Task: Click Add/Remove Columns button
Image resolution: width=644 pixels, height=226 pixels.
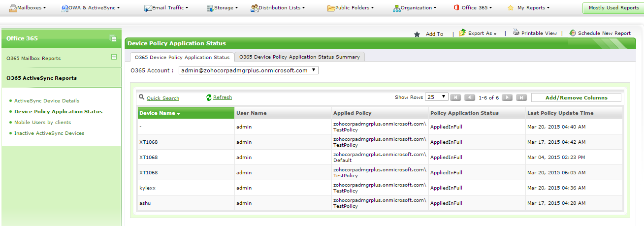Action: click(x=576, y=97)
